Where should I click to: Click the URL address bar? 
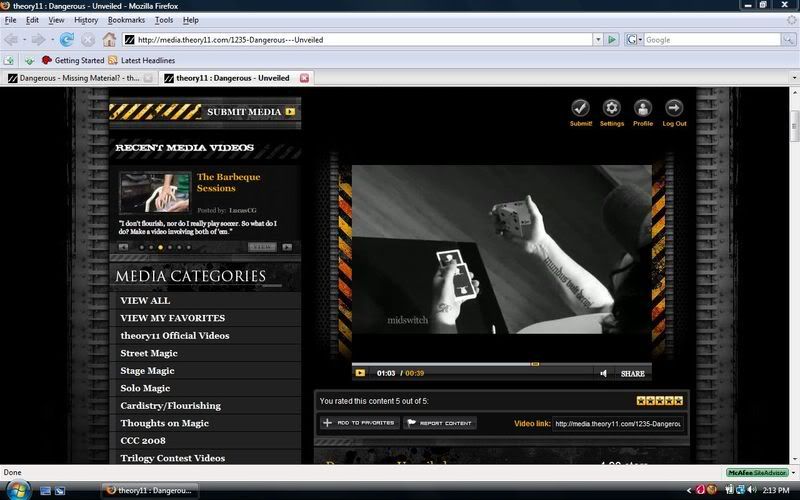click(x=357, y=39)
